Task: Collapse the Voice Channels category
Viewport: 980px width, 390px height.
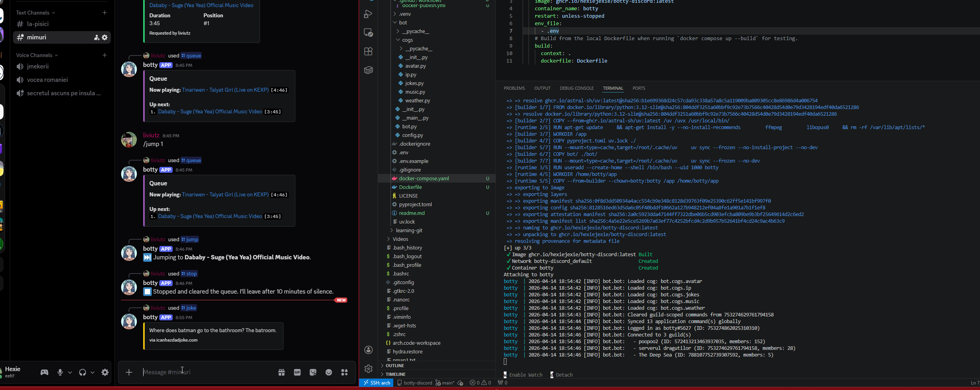Action: pos(34,55)
